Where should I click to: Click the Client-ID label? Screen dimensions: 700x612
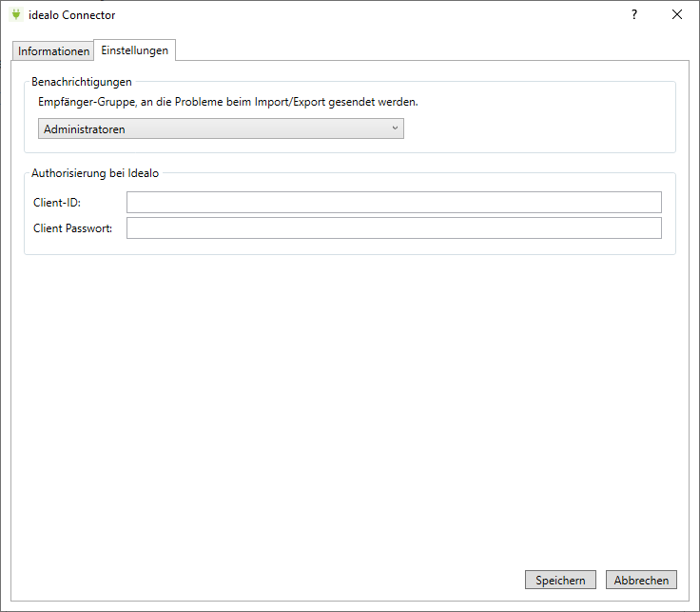click(x=57, y=203)
